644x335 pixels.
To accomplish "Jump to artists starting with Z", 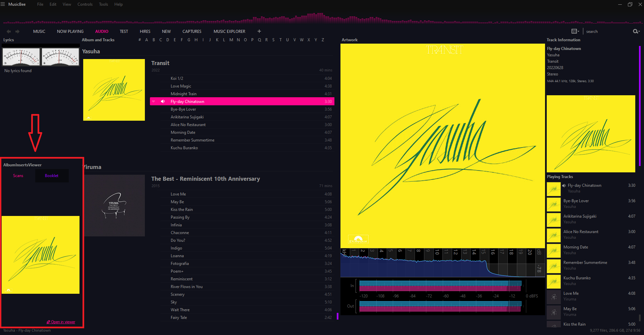I will (323, 40).
